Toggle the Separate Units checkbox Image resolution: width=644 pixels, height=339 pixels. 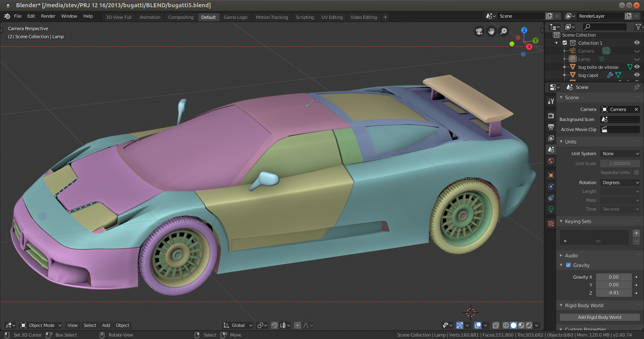636,173
